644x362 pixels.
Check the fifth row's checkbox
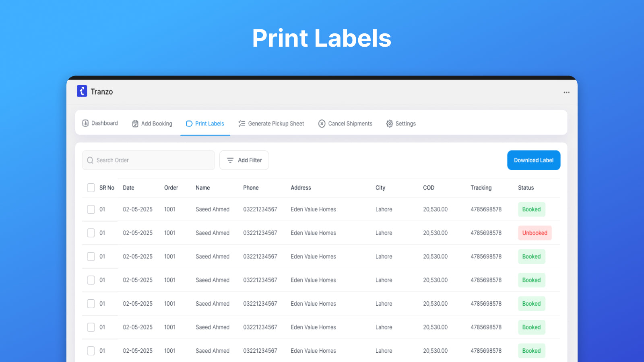pyautogui.click(x=91, y=304)
